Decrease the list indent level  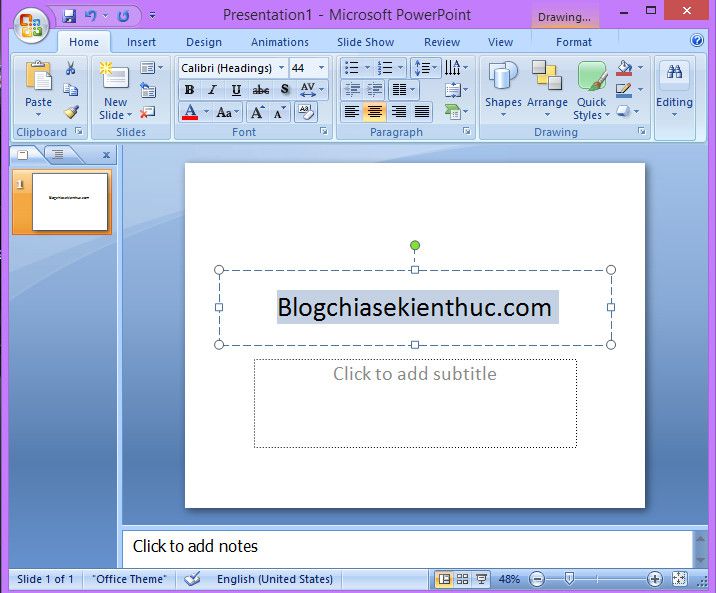(x=352, y=89)
